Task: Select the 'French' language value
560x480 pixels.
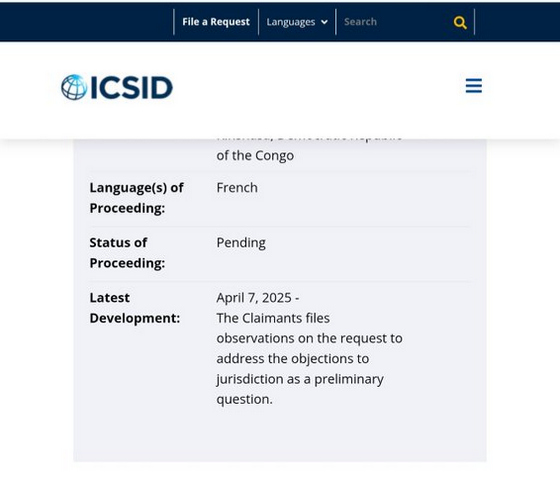Action: 237,188
